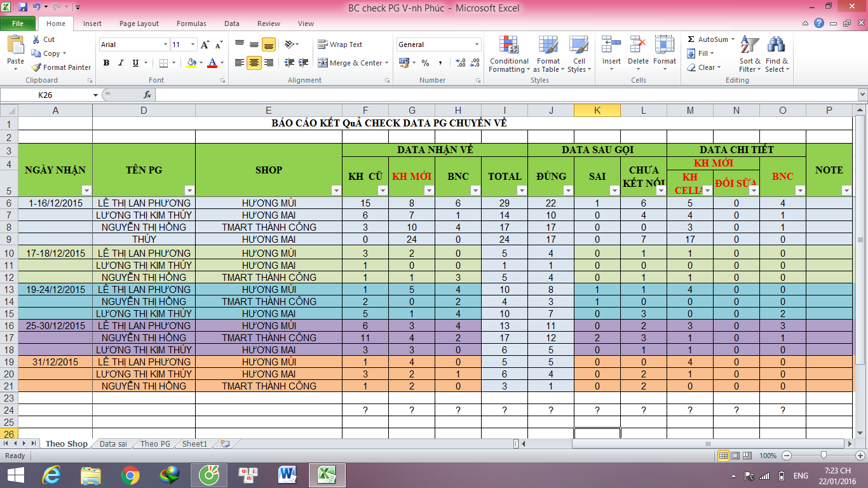
Task: Click the Find & Select binoculars icon
Action: [776, 46]
